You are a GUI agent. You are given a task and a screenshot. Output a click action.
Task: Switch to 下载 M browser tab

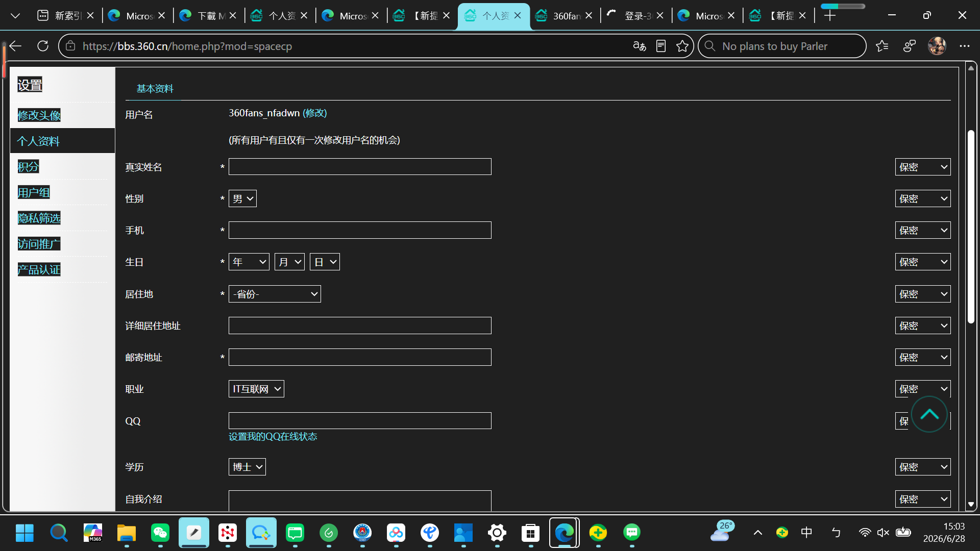(209, 16)
